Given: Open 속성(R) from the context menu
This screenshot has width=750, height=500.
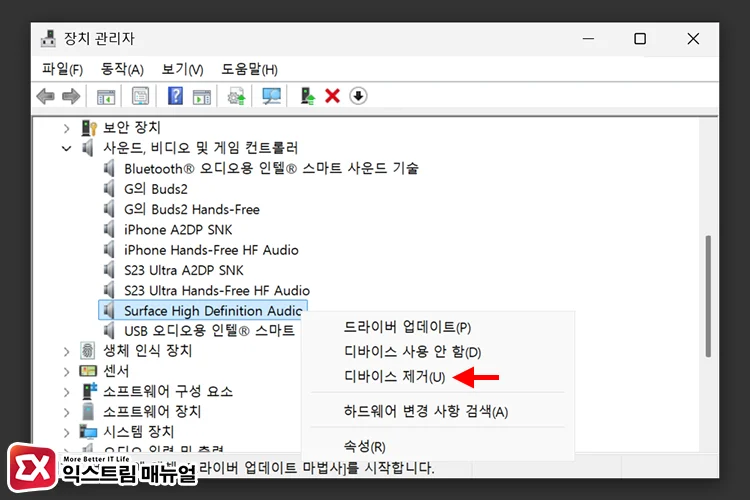Looking at the screenshot, I should coord(364,446).
